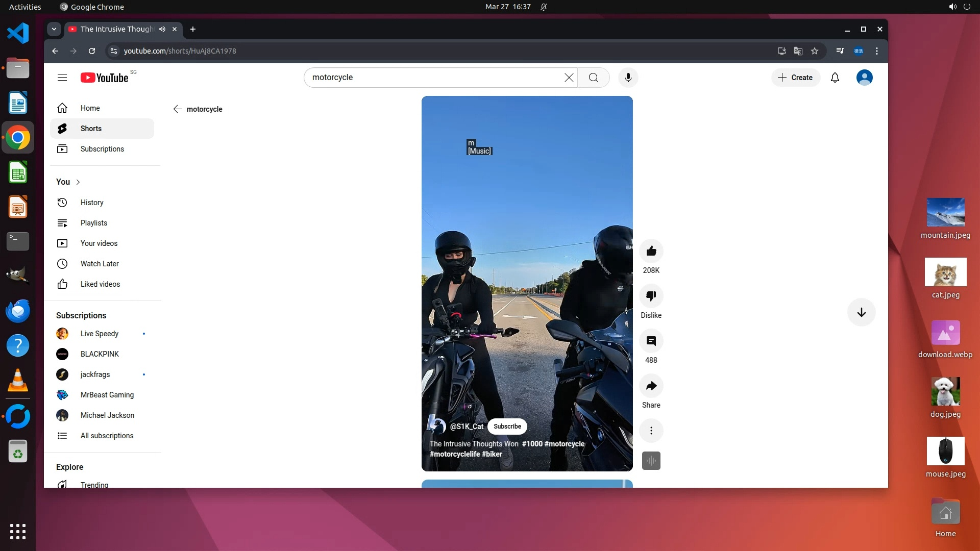
Task: Click the search magnifier button
Action: [593, 78]
